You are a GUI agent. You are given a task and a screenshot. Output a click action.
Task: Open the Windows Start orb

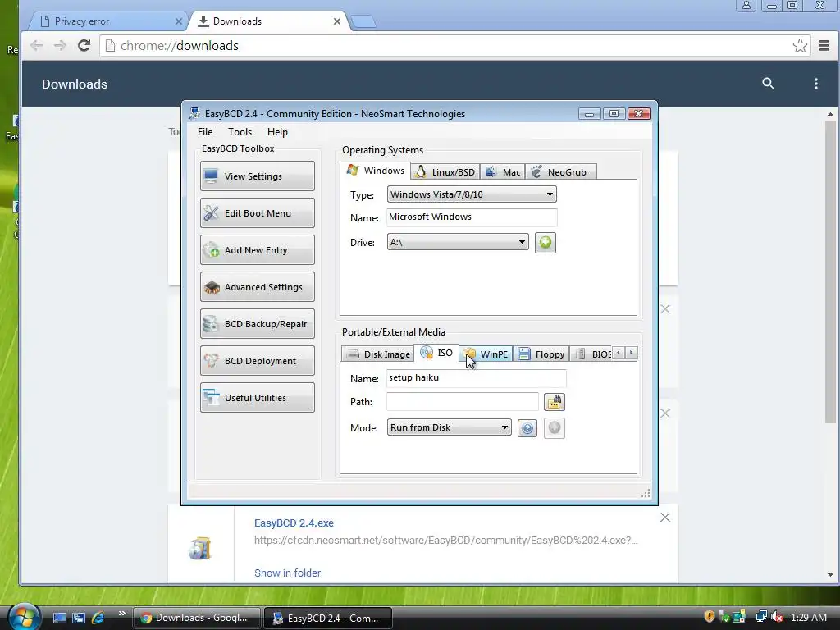pos(22,617)
